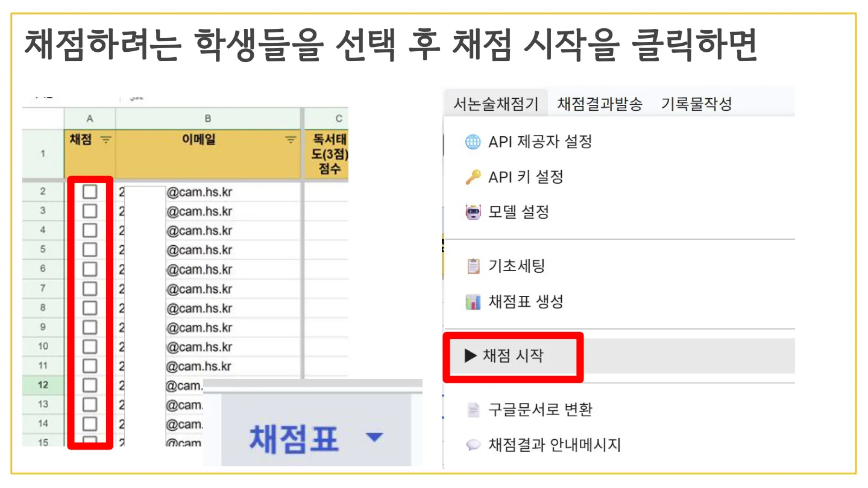The image size is (868, 488).
Task: Select row 12 header
Action: tap(43, 385)
